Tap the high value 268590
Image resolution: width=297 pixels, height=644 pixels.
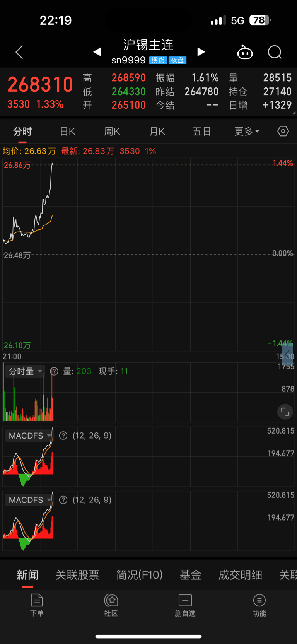[129, 78]
